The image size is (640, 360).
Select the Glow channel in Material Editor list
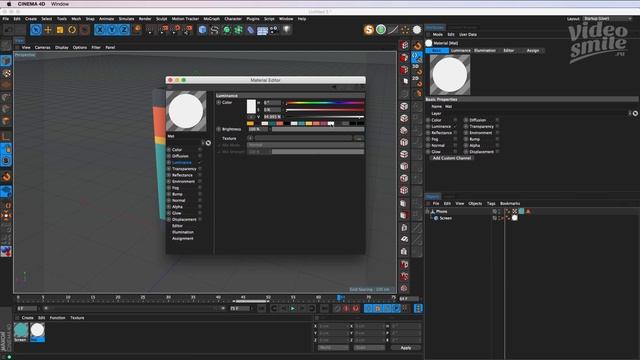tap(177, 213)
